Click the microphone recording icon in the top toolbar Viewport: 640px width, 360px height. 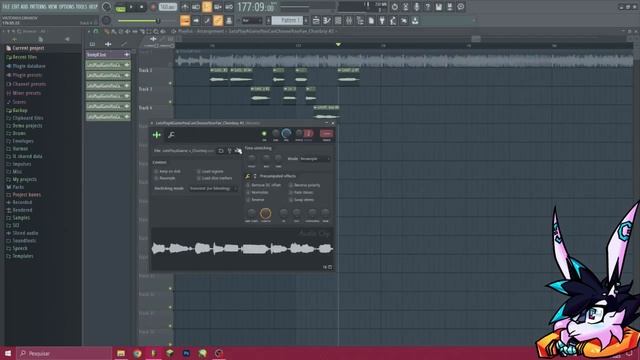[x=416, y=7]
